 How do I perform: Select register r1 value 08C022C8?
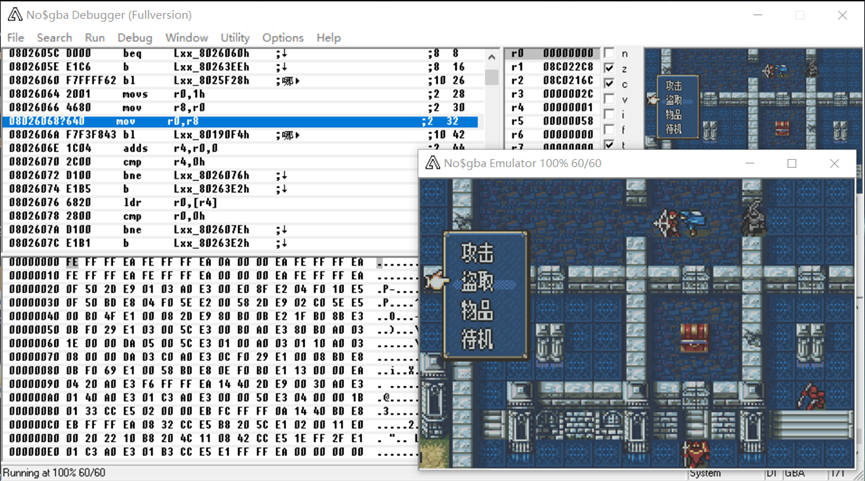568,67
